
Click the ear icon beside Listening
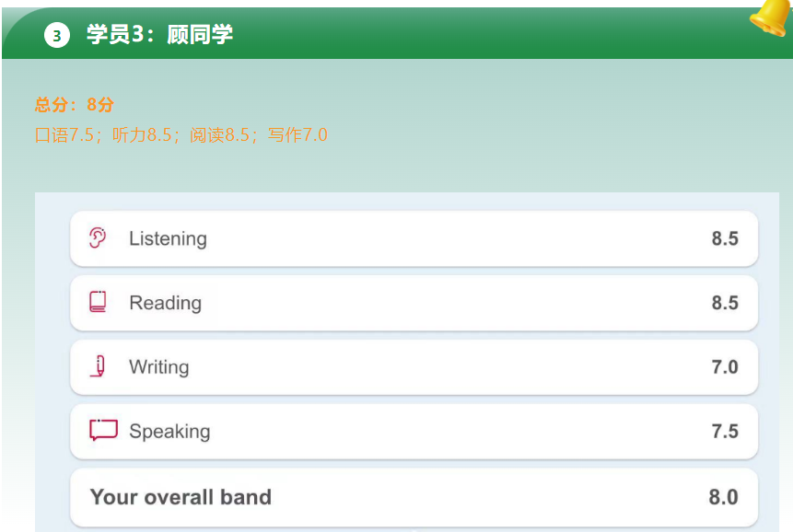(98, 238)
